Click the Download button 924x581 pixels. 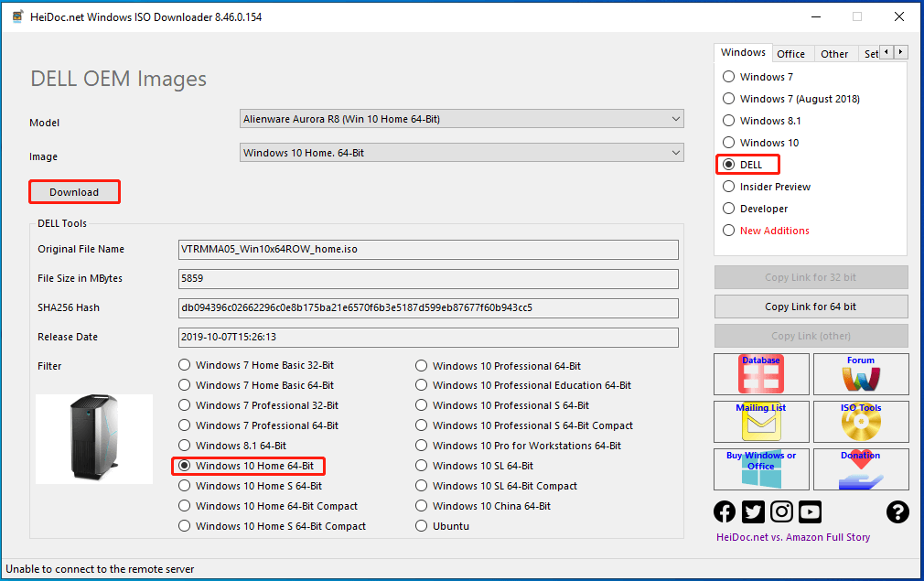pos(74,192)
